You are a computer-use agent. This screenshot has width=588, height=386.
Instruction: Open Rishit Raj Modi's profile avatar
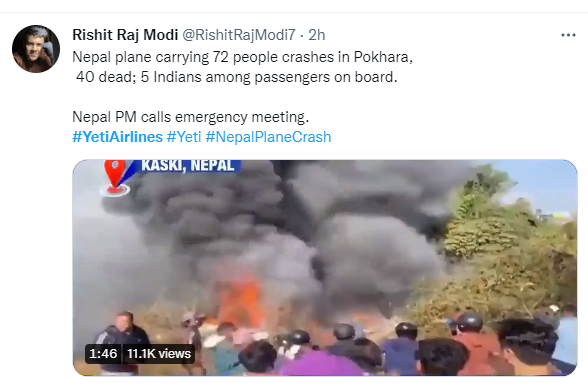coord(36,49)
